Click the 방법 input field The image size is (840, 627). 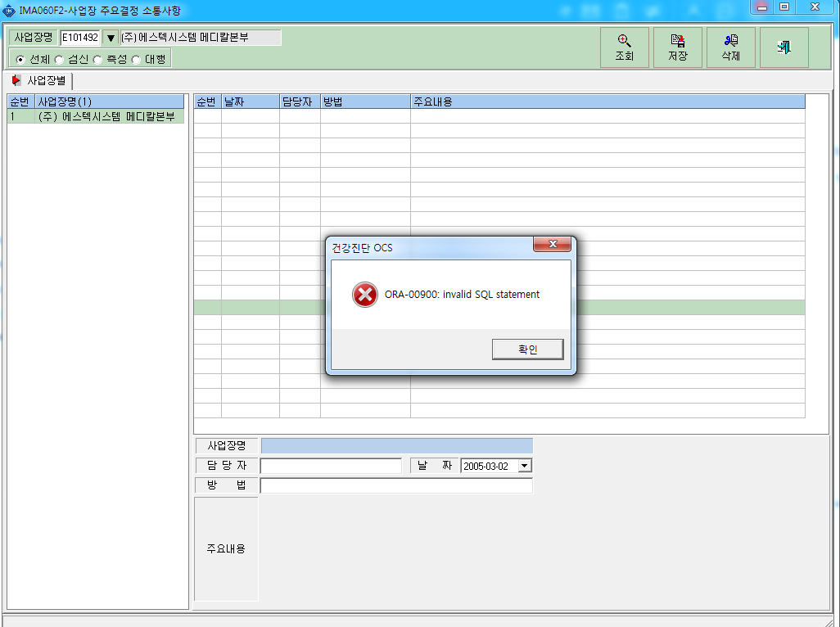[396, 485]
